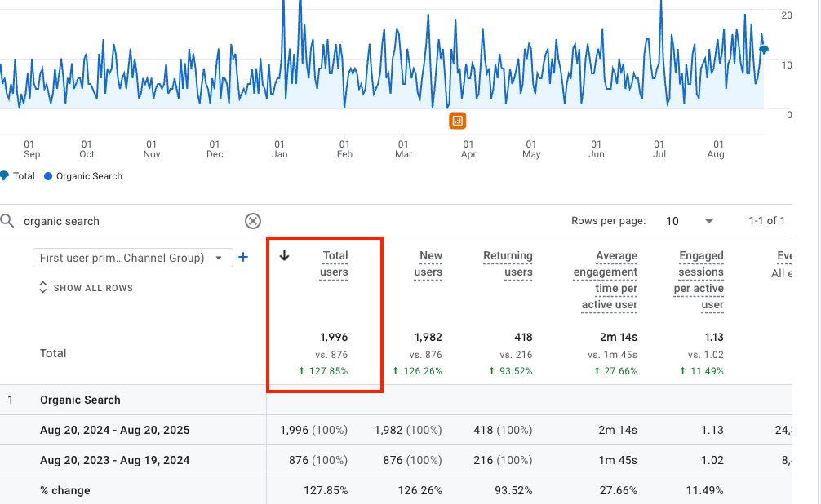Image resolution: width=821 pixels, height=504 pixels.
Task: Clear the search filter using the X icon
Action: click(253, 220)
